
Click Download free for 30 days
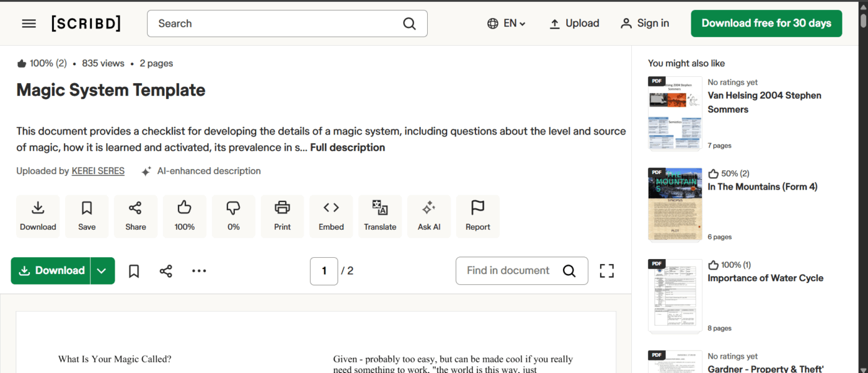pos(766,23)
